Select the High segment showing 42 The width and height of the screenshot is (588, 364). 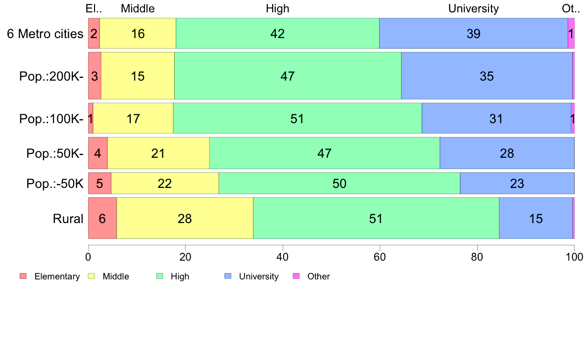[x=278, y=33]
